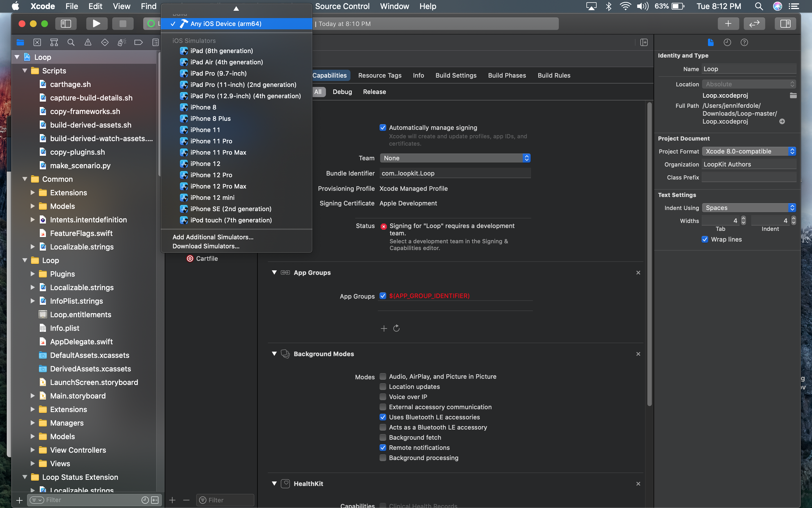The image size is (812, 508).
Task: Click the Bundle Identifier text field
Action: pos(455,173)
